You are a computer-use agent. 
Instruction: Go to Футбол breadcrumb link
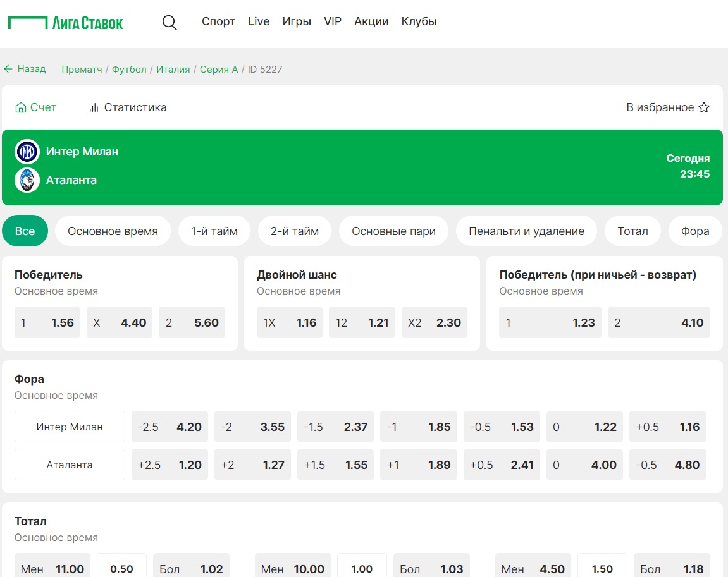coord(129,70)
